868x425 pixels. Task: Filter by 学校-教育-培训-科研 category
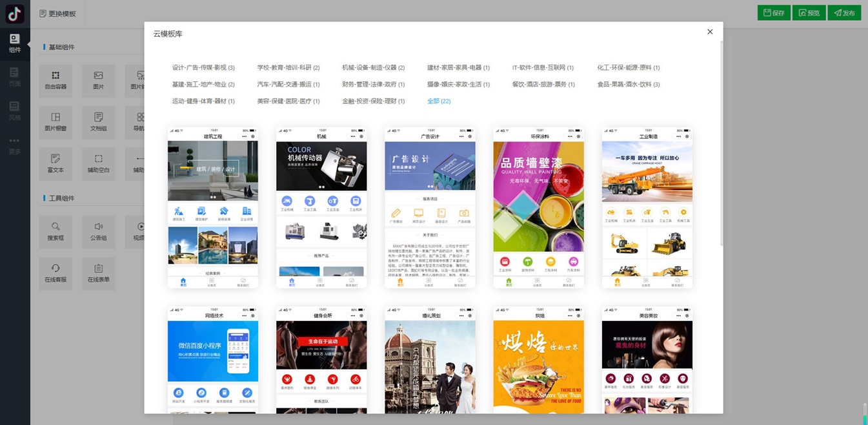click(288, 67)
